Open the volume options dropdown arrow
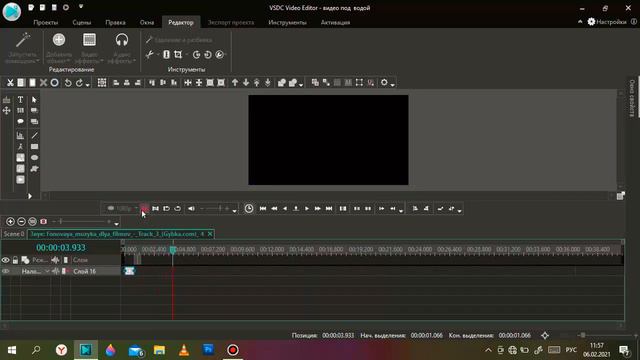Image resolution: width=640 pixels, height=360 pixels. [x=234, y=211]
